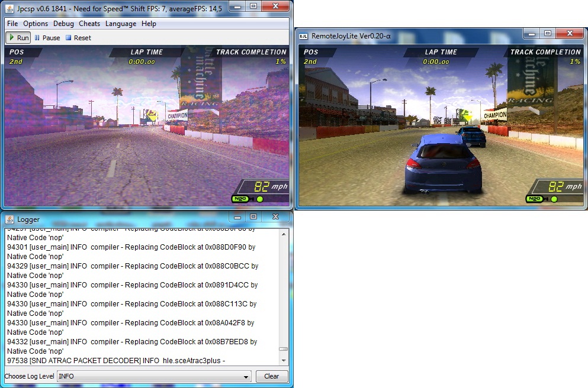Close the Logger window
The height and width of the screenshot is (388, 588).
[274, 218]
